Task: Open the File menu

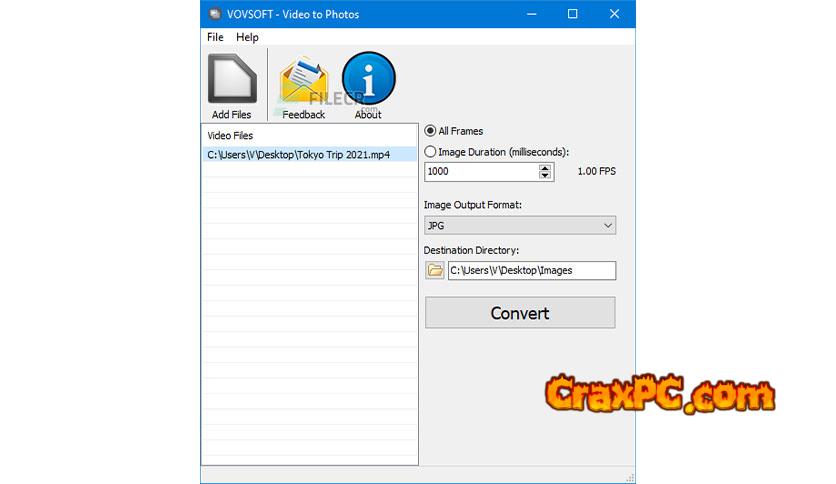Action: click(x=215, y=37)
